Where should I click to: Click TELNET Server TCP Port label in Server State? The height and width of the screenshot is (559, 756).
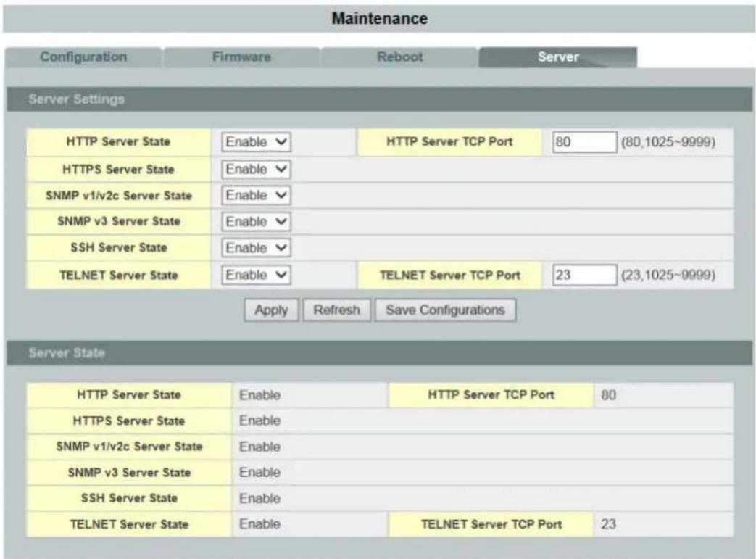491,523
